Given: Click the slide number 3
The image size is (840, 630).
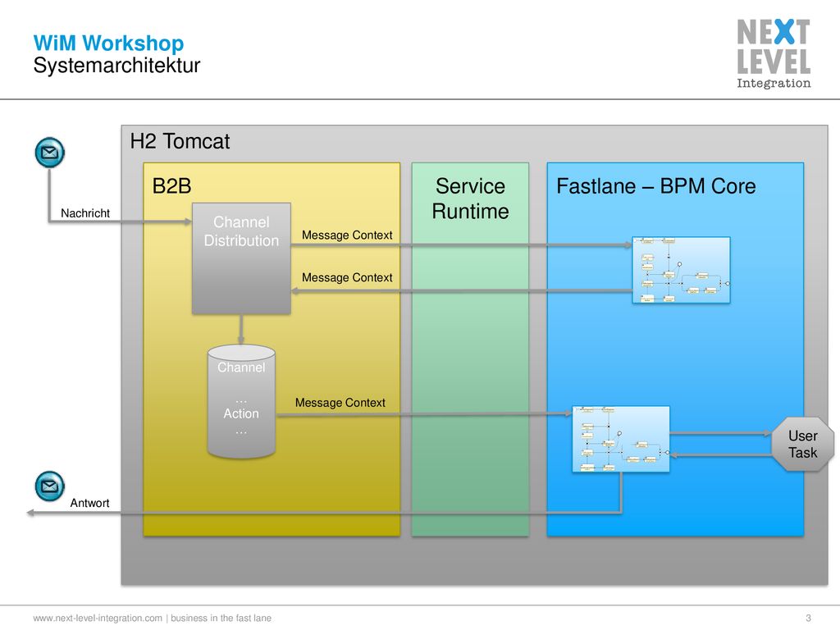Looking at the screenshot, I should click(808, 618).
